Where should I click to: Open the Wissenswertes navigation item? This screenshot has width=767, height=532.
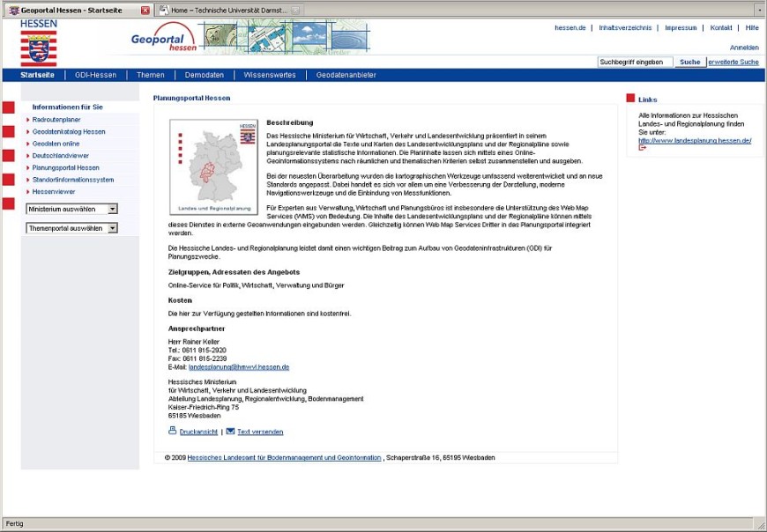(270, 75)
